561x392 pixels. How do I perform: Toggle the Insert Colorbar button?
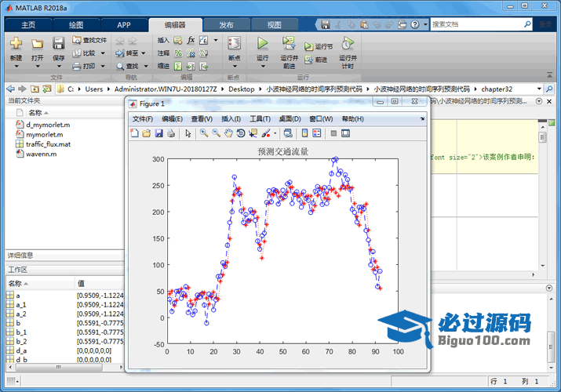point(304,133)
